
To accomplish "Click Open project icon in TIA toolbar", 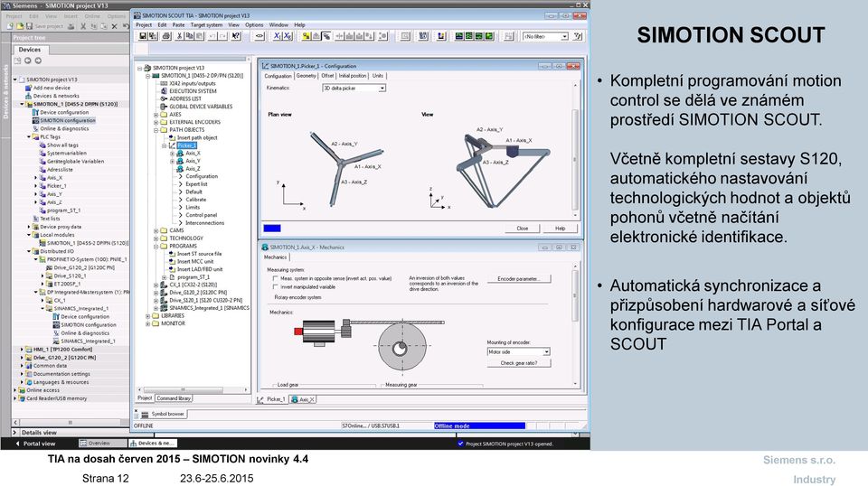I will click(19, 26).
